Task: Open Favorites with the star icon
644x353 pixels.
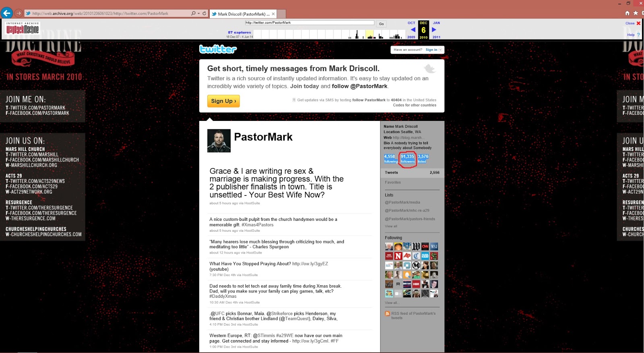Action: 636,13
